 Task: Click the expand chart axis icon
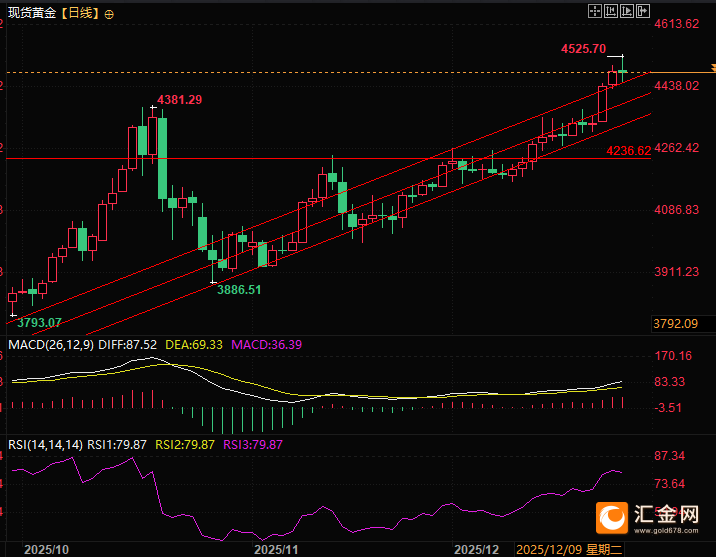click(626, 11)
